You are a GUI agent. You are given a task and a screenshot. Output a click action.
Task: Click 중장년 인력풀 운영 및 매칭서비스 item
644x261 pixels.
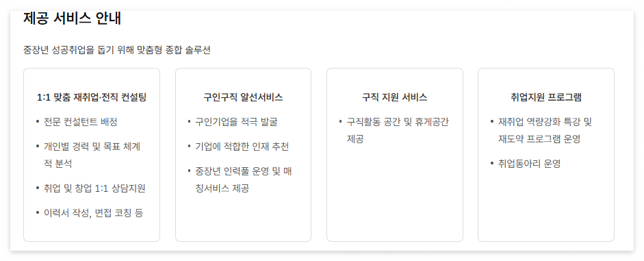coord(244,180)
